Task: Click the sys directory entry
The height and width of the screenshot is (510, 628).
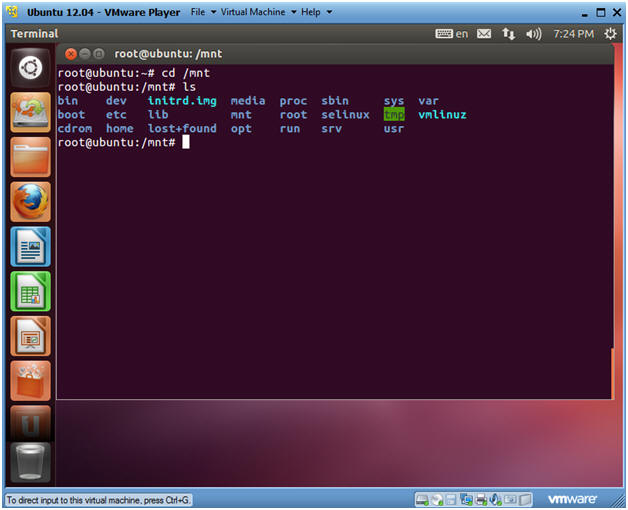Action: coord(394,101)
